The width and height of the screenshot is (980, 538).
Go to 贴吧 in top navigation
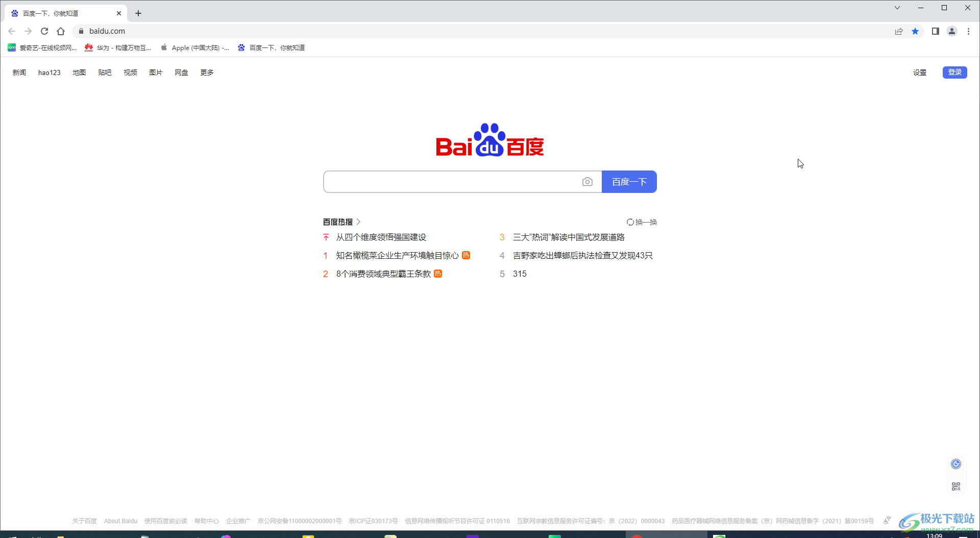coord(105,72)
